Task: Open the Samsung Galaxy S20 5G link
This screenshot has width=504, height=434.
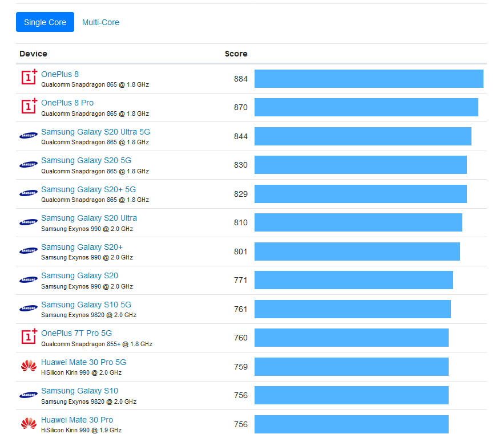Action: click(x=86, y=160)
